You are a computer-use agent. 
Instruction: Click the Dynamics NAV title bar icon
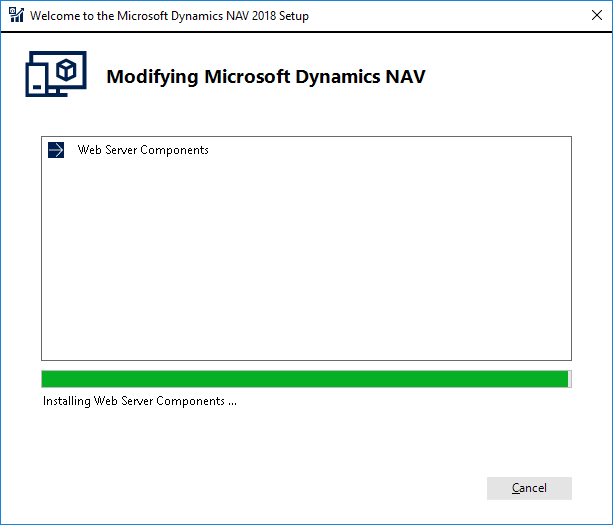tap(16, 15)
